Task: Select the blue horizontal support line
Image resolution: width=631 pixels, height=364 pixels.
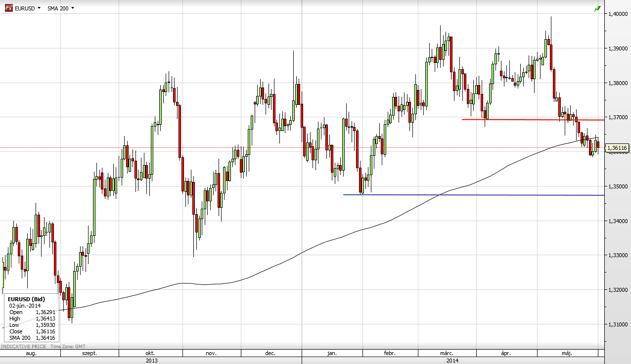Action: pos(474,195)
